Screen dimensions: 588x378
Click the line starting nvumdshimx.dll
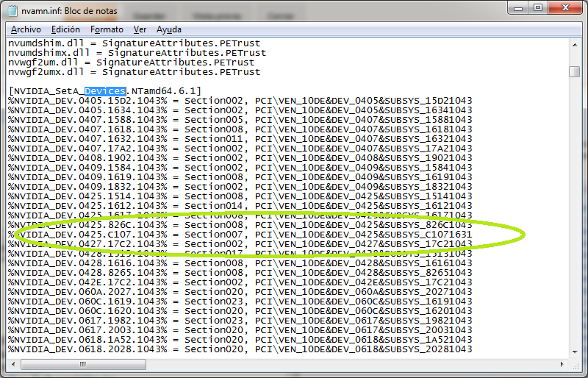137,53
